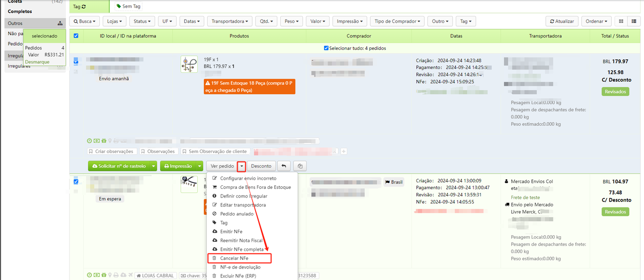The image size is (644, 280).
Task: Click the undo arrow button beside Desconto
Action: pyautogui.click(x=284, y=166)
